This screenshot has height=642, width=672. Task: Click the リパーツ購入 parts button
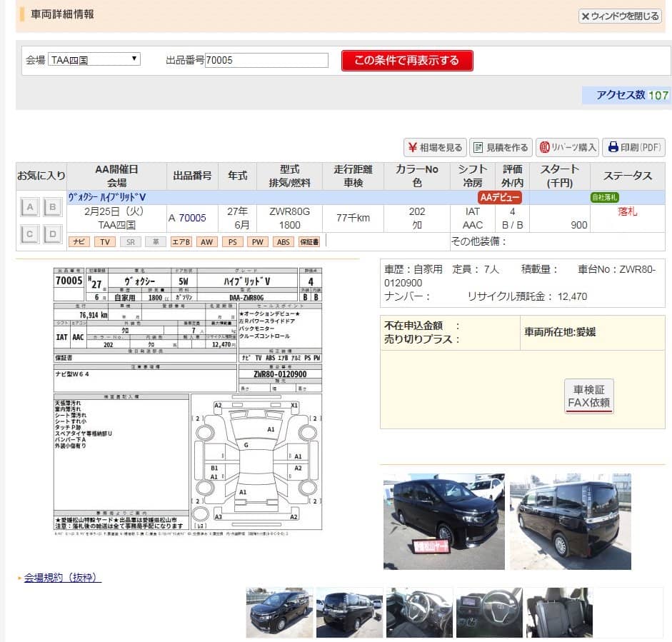pyautogui.click(x=568, y=148)
